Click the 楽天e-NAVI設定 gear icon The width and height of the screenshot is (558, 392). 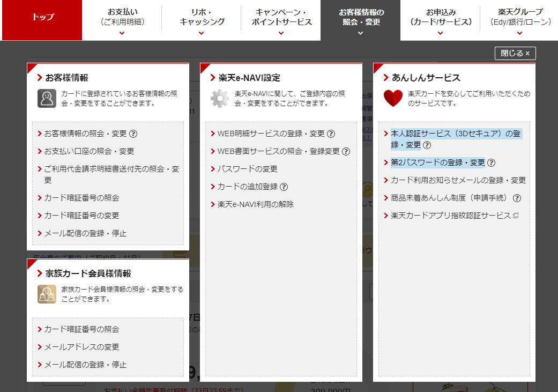[220, 98]
